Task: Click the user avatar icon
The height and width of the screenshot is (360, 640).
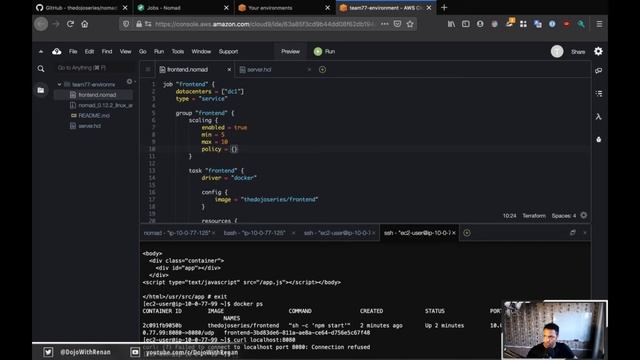Action: [557, 51]
